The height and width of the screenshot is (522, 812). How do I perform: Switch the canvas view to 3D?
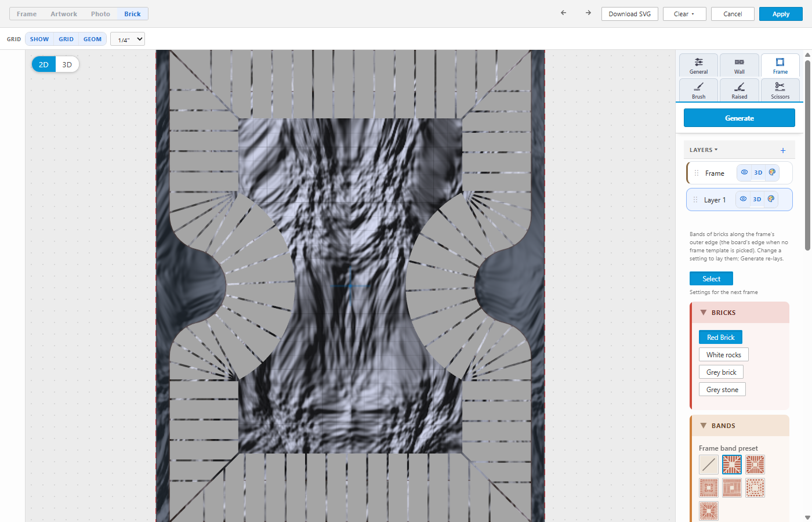pos(67,64)
